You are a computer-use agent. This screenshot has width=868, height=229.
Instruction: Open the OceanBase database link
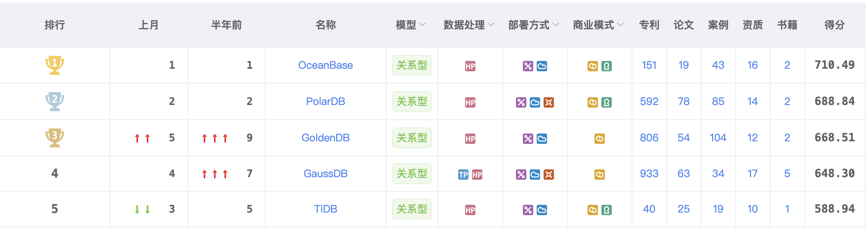(x=325, y=65)
